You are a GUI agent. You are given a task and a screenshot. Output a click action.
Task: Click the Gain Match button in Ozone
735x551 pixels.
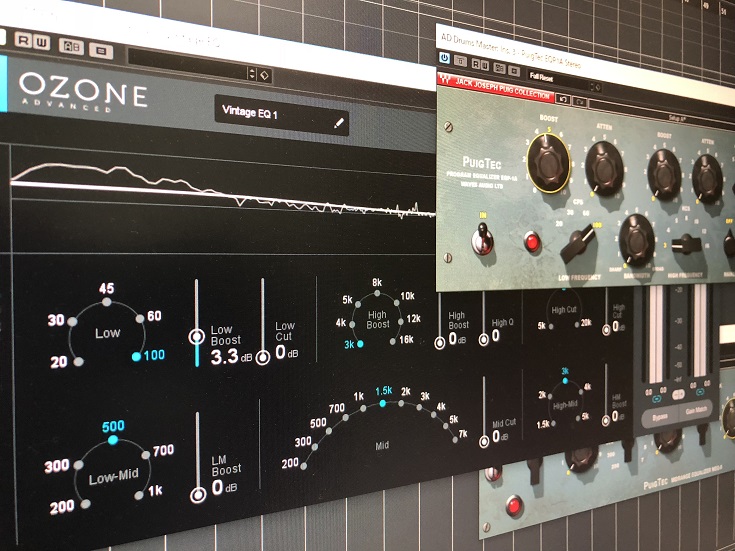pyautogui.click(x=696, y=410)
